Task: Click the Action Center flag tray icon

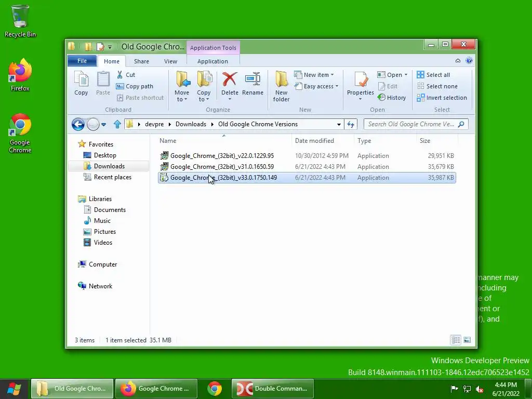Action: (454, 389)
